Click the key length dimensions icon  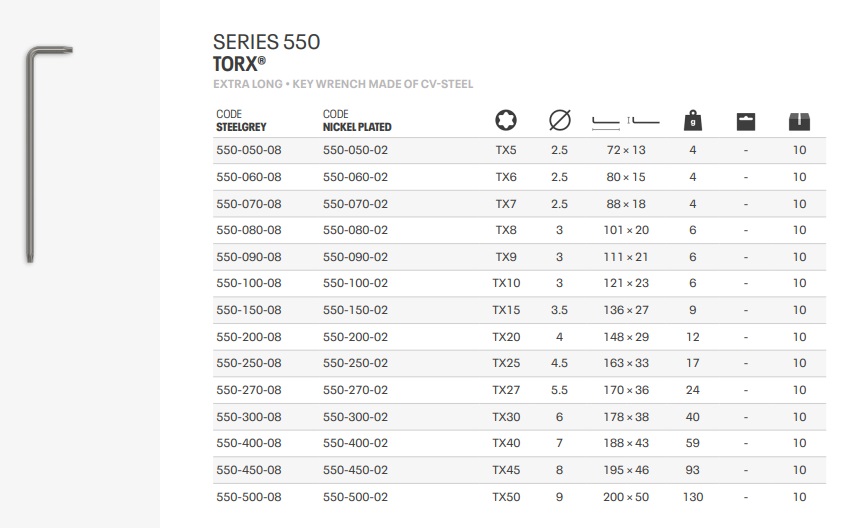pos(626,122)
